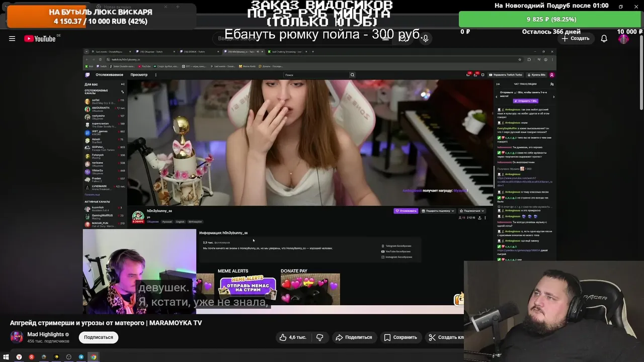
Task: Open chat community users icon
Action: coord(552,84)
